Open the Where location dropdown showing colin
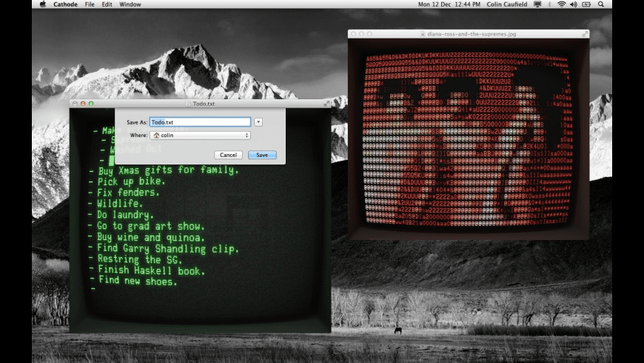Screen dimensions: 644x363 click(200, 136)
